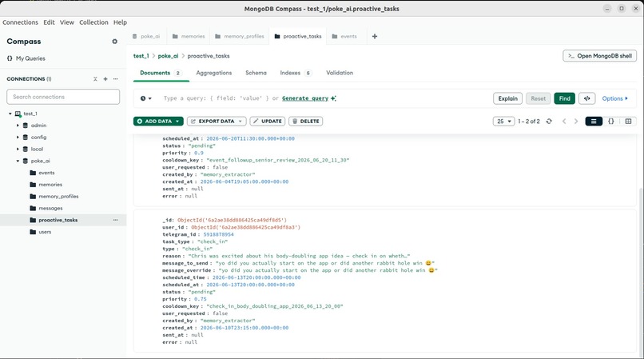Open the Connections menu
Screen dimensions: 644x359
point(20,22)
